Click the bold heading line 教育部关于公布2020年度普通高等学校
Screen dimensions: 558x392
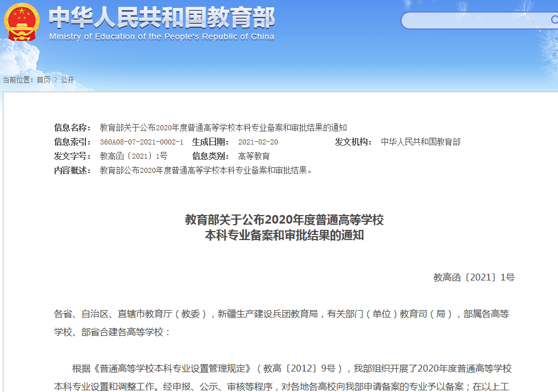284,220
